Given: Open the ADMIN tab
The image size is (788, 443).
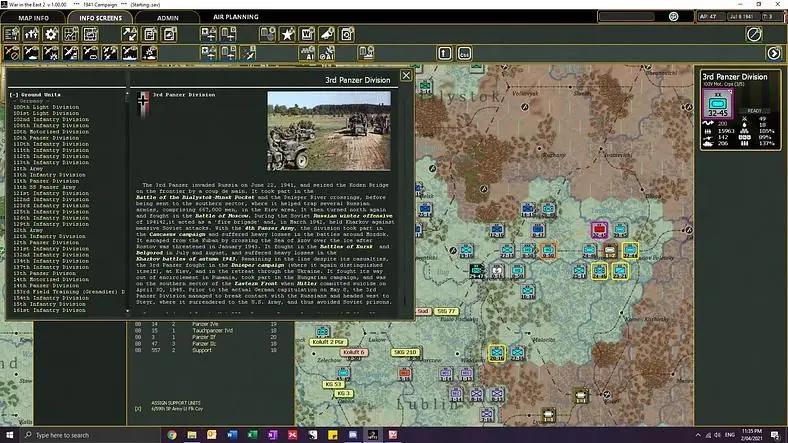Looking at the screenshot, I should coord(167,18).
